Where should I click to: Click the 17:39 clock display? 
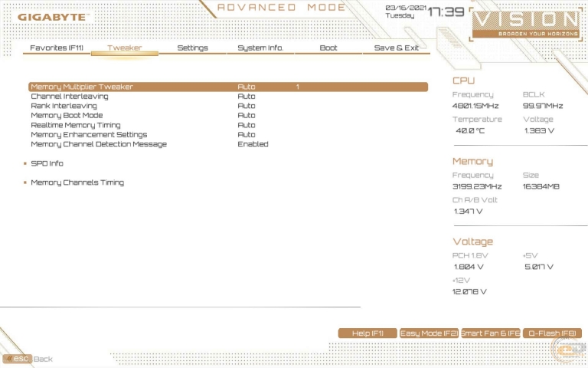446,12
